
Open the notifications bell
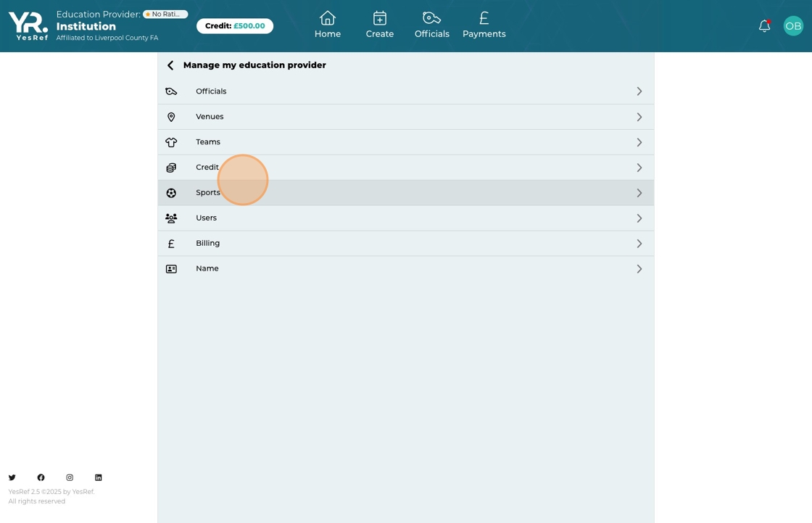coord(764,26)
